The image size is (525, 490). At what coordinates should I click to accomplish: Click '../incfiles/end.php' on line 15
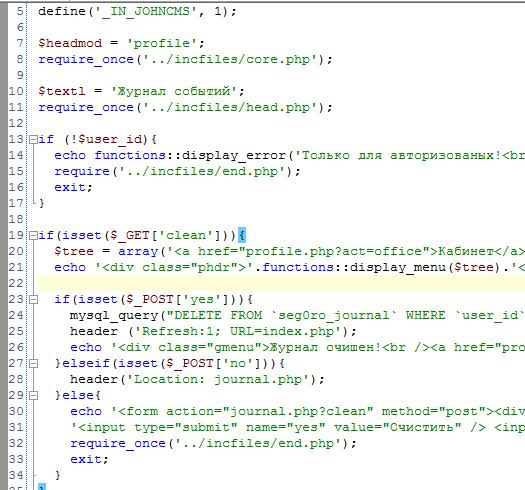point(202,171)
